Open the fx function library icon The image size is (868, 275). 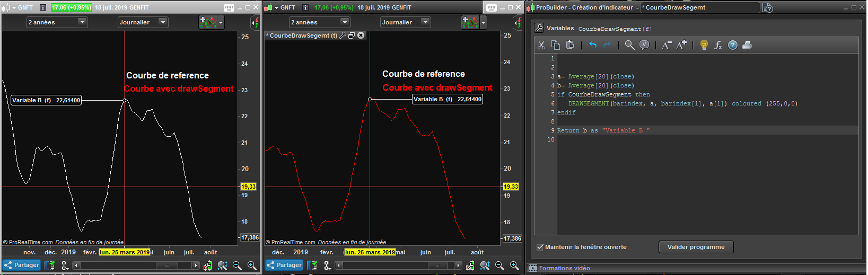(718, 45)
